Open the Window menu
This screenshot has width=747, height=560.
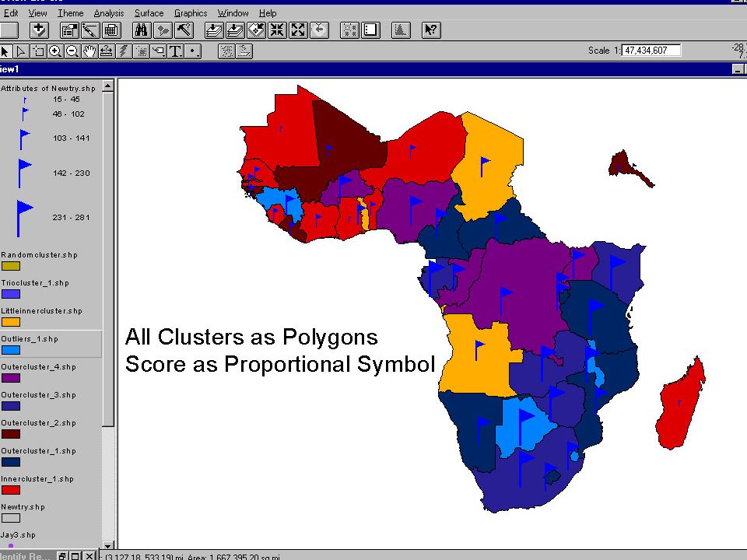coord(233,13)
